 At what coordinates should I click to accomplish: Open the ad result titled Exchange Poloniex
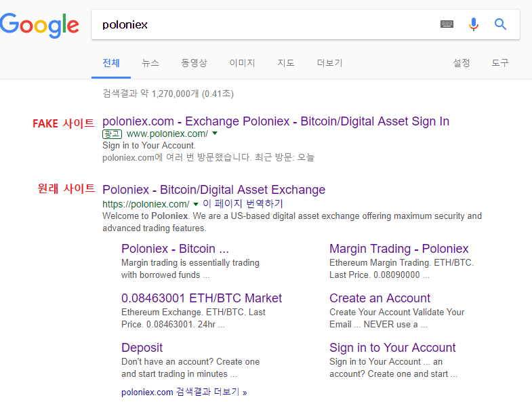[275, 121]
